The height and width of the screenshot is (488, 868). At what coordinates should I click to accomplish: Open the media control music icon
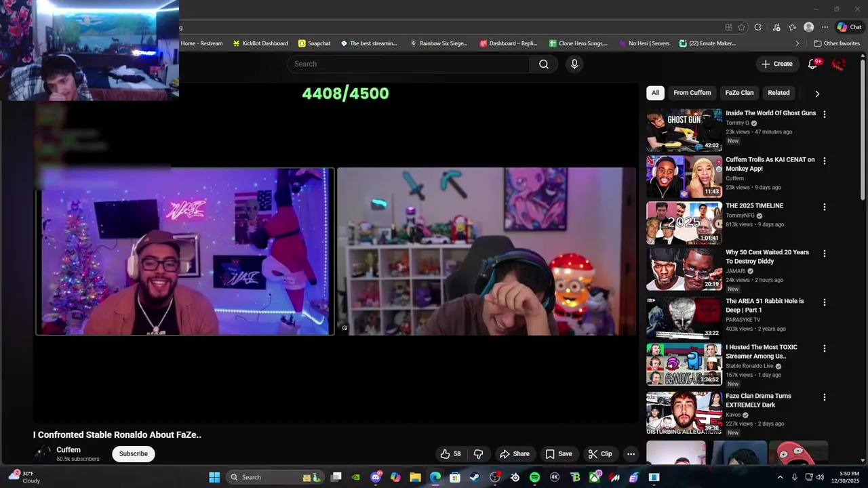click(x=776, y=27)
